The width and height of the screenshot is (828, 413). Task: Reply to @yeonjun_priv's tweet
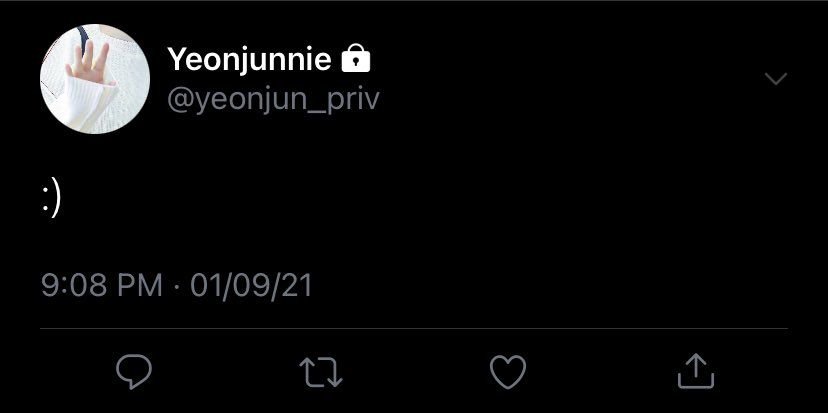coord(134,372)
